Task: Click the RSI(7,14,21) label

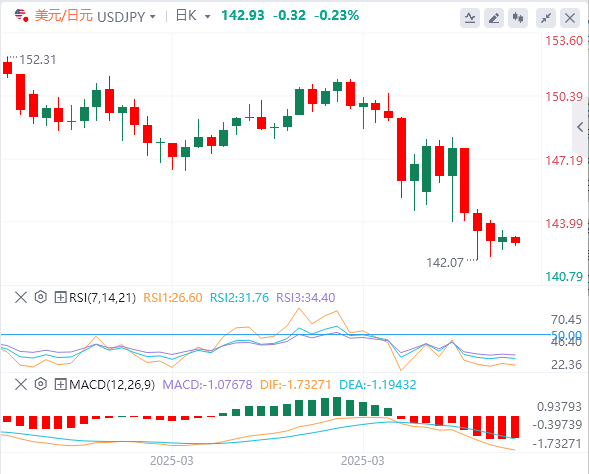Action: click(102, 298)
